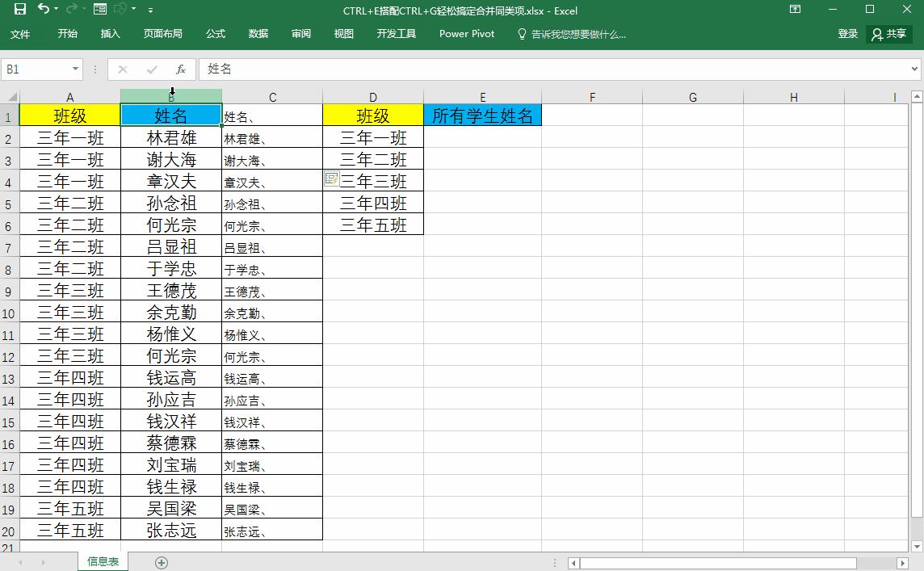Open the Power Pivot ribbon tab
924x571 pixels.
[466, 34]
